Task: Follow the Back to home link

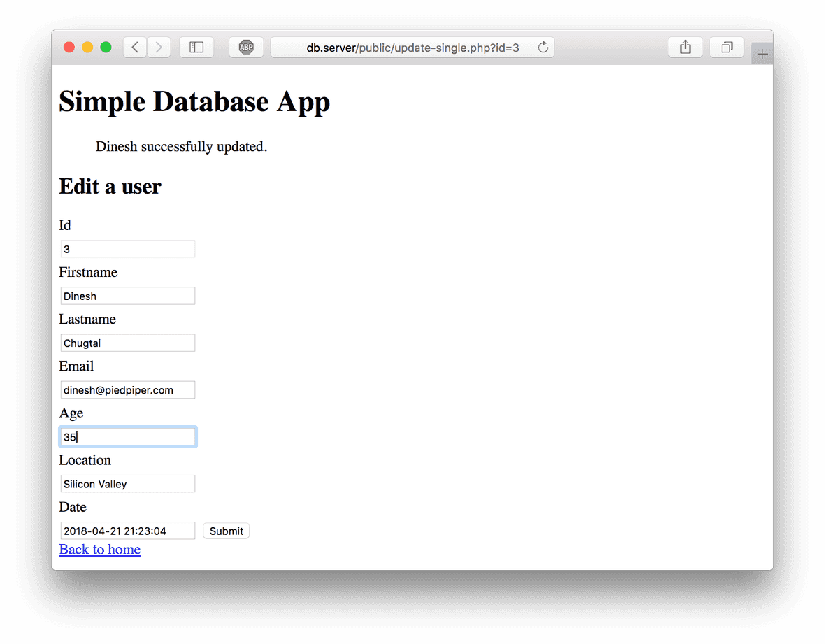Action: [99, 550]
